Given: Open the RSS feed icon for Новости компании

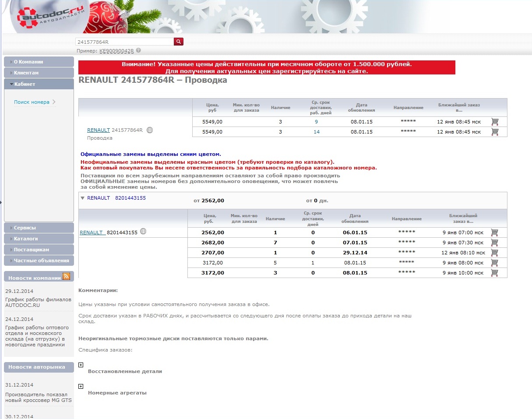Looking at the screenshot, I should coord(66,276).
